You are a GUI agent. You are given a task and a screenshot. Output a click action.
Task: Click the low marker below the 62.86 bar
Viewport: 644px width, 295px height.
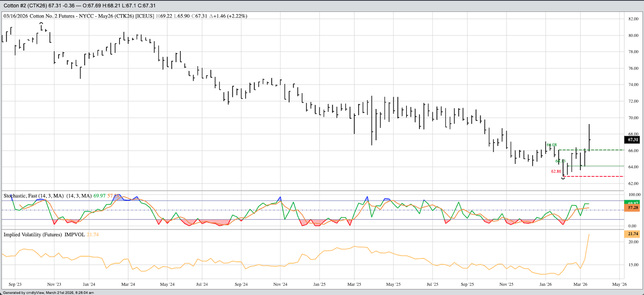(x=563, y=178)
